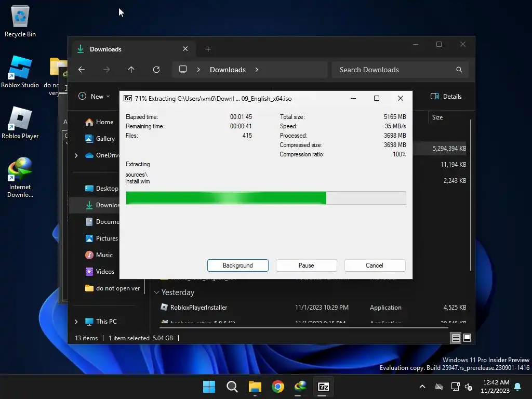532x399 pixels.
Task: Toggle the Details pane
Action: click(446, 96)
